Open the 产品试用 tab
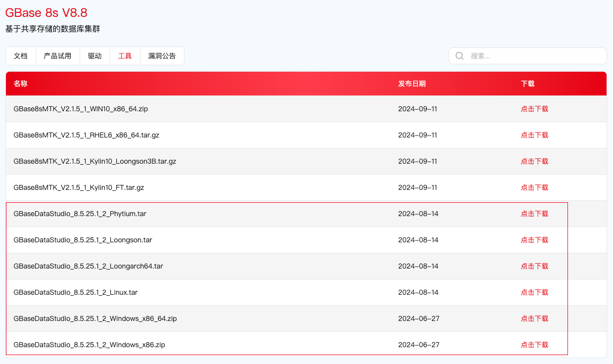Image resolution: width=613 pixels, height=364 pixels. [x=57, y=56]
